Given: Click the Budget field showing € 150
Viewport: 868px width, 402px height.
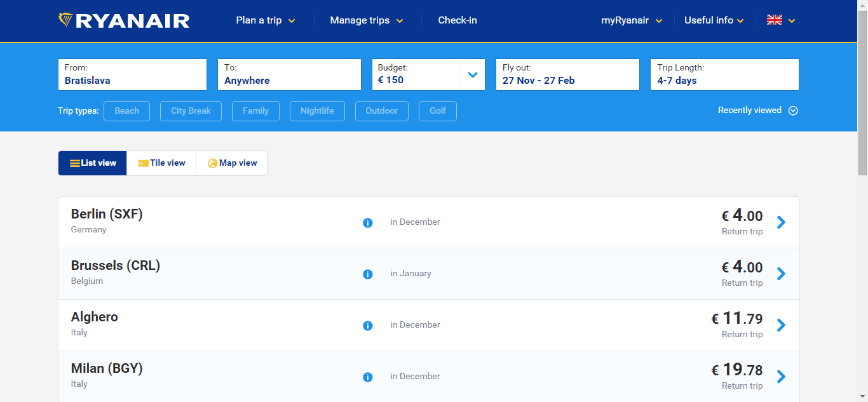Looking at the screenshot, I should pyautogui.click(x=416, y=75).
